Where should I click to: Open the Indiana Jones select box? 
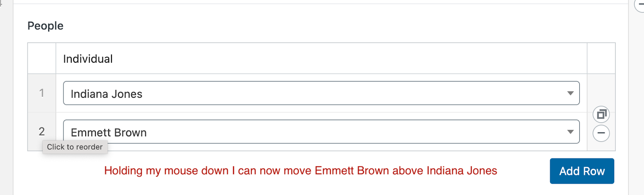(321, 93)
